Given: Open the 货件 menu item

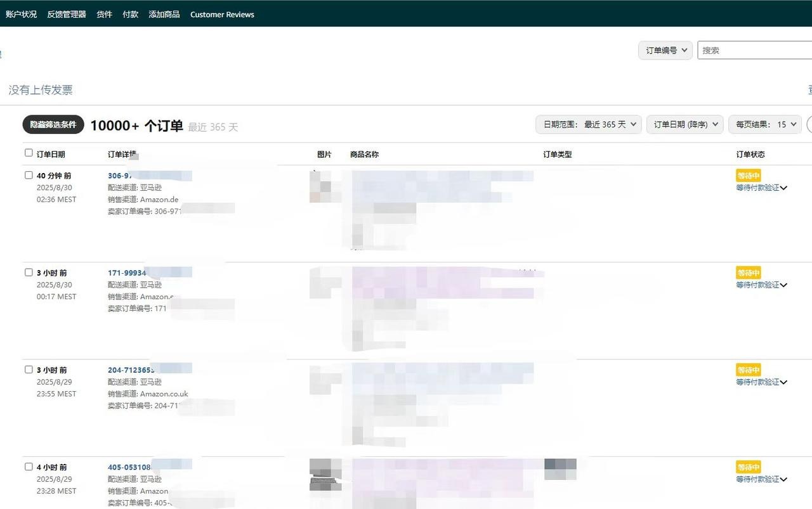Looking at the screenshot, I should coord(104,14).
